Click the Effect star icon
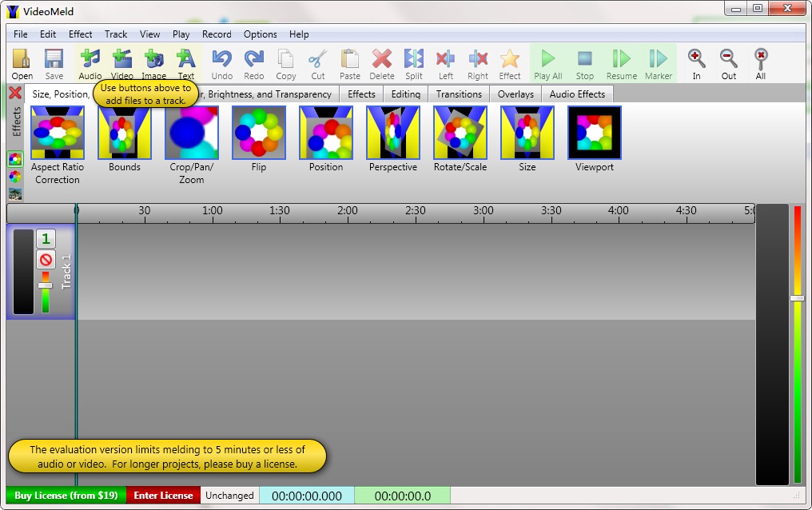Viewport: 812px width, 510px height. pyautogui.click(x=510, y=64)
